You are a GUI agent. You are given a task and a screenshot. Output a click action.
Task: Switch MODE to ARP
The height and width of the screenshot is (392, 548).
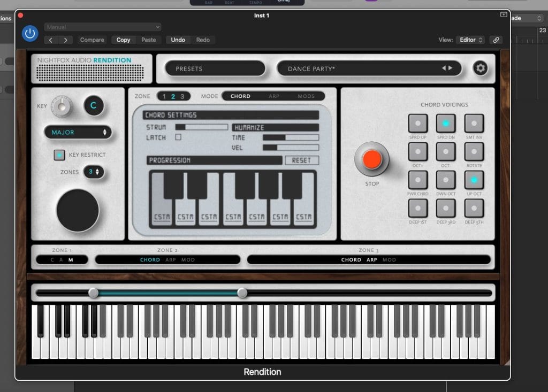pyautogui.click(x=274, y=96)
